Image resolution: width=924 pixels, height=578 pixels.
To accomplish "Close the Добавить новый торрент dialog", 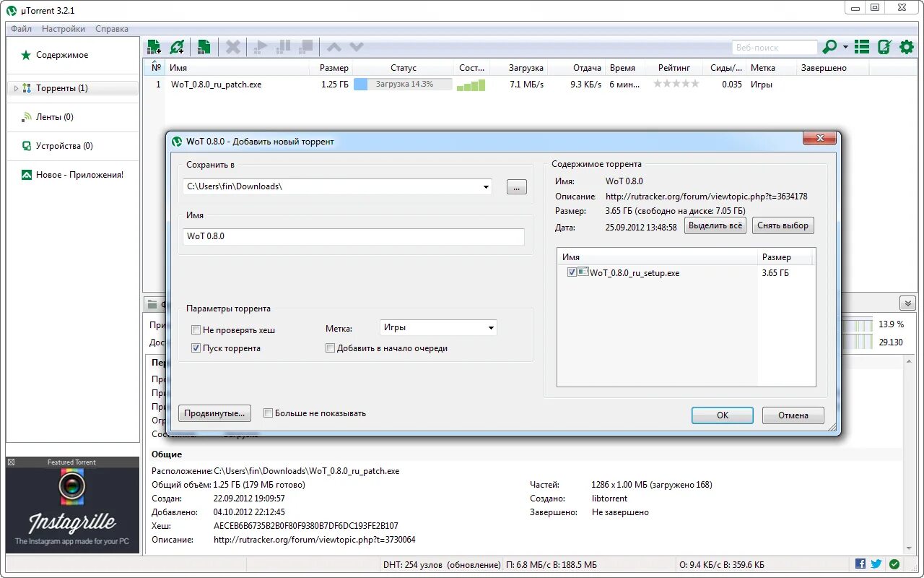I will click(820, 139).
